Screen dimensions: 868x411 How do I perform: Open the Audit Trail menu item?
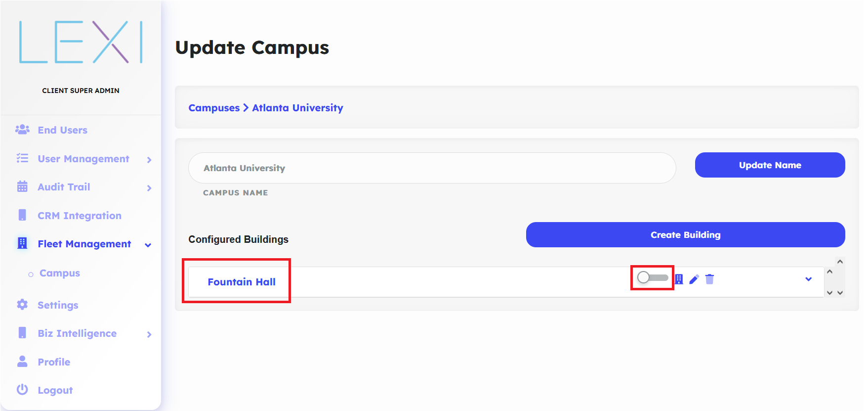tap(64, 187)
